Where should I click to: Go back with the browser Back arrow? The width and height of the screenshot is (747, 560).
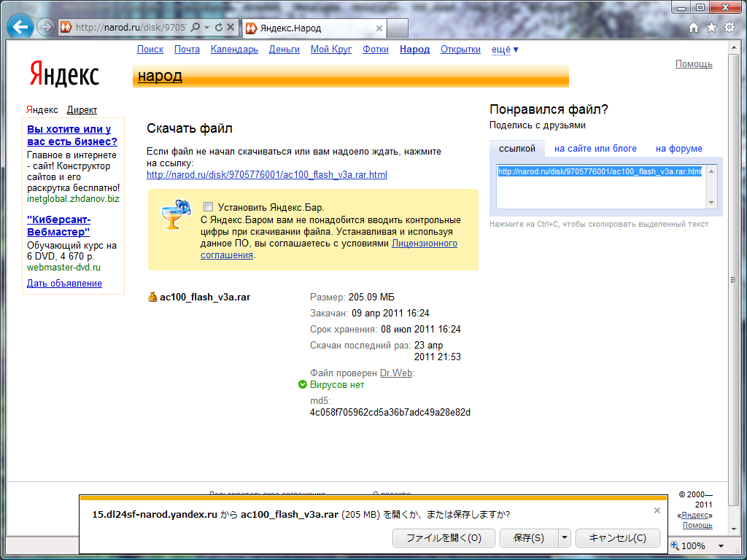point(20,27)
